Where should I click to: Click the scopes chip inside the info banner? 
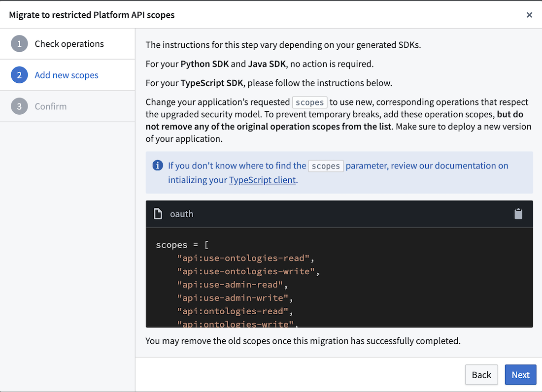pos(326,166)
